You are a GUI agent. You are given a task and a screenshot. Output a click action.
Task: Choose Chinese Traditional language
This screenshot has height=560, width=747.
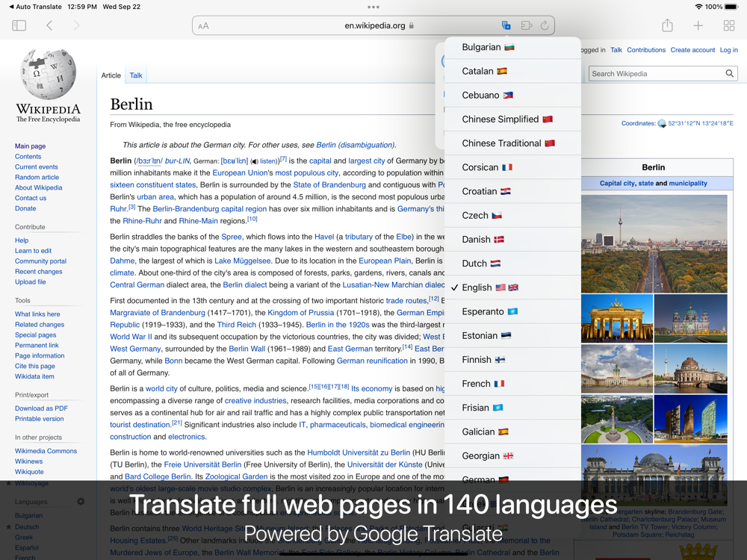512,143
